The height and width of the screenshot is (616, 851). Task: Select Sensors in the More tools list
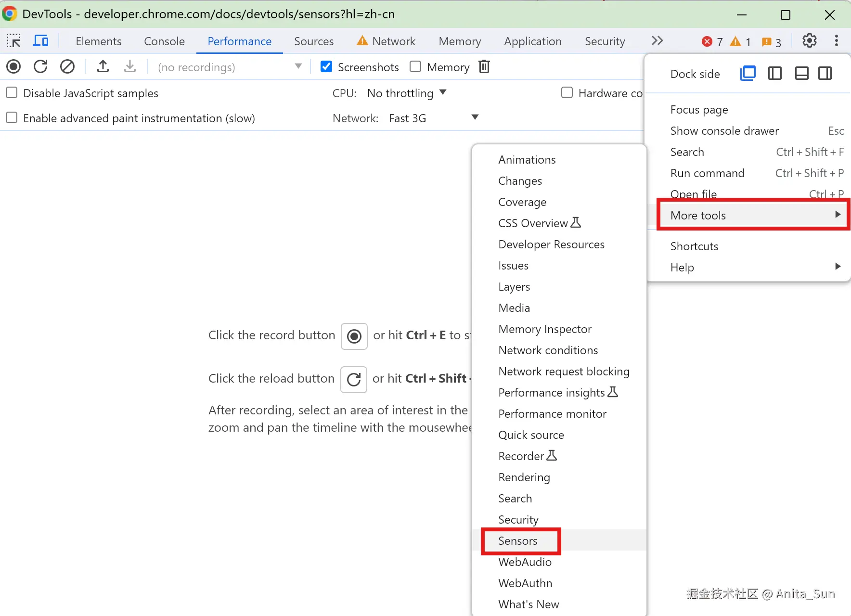pyautogui.click(x=559, y=540)
